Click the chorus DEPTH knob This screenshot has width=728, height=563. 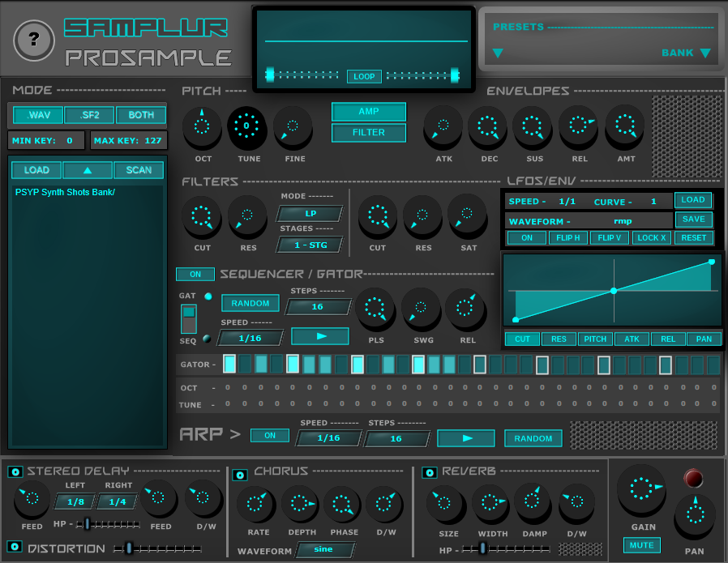pos(299,504)
